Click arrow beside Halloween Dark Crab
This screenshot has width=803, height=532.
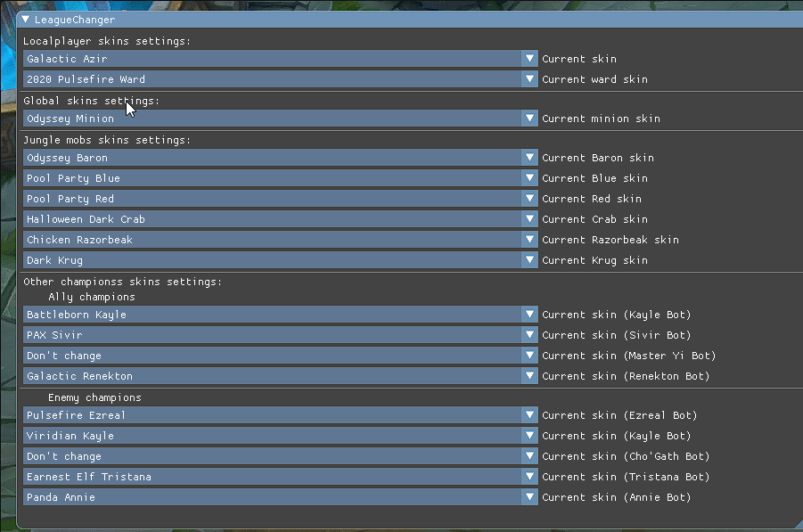529,219
